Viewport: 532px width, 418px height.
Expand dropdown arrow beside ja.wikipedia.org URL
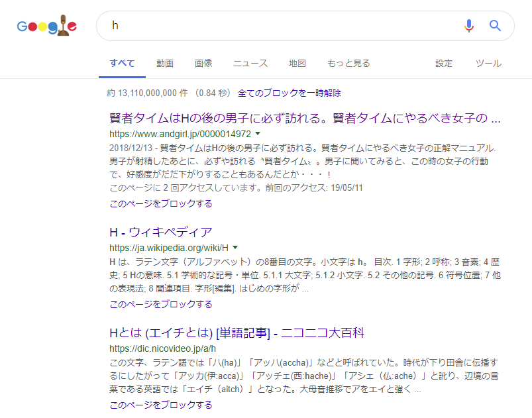point(235,248)
